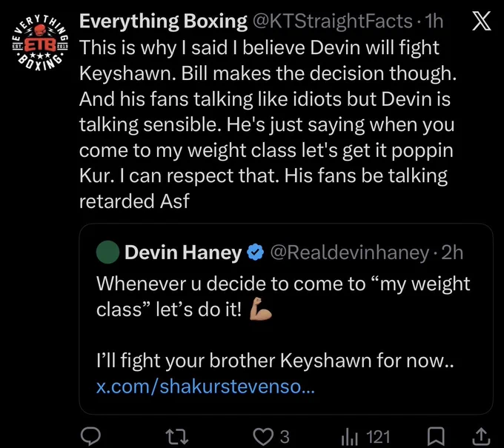
Task: Click the X logo icon
Action: [481, 21]
